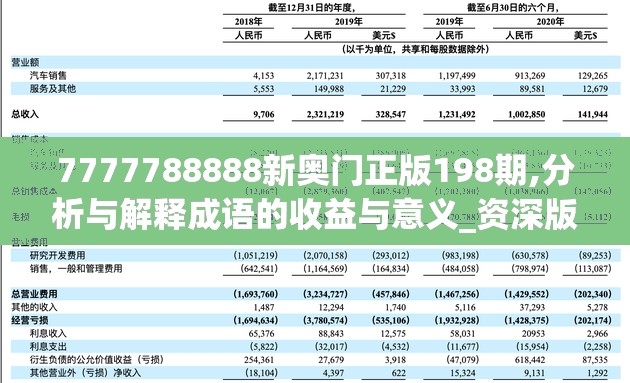Screen dimensions: 630x383
Task: Select the 销售，一般和管理费用 row label
Action: coord(76,268)
